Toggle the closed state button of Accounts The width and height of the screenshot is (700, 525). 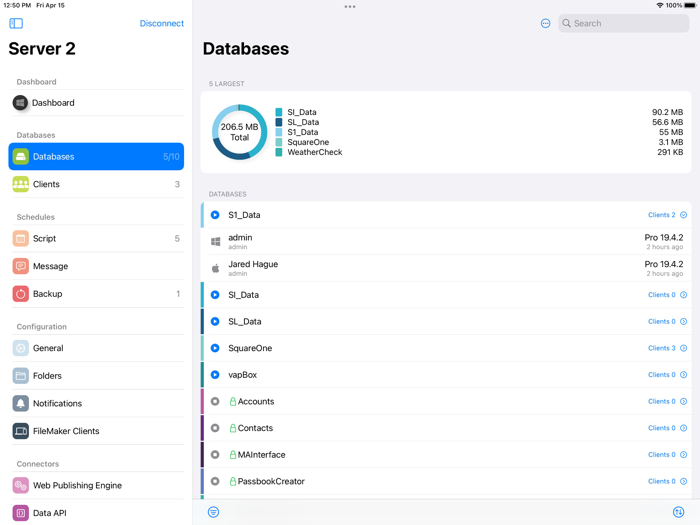coord(215,401)
